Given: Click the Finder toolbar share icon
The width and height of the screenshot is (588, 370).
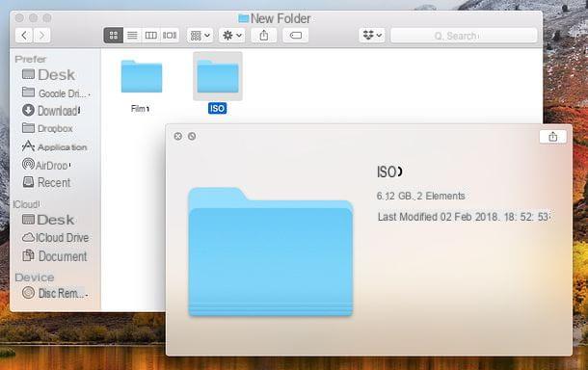Looking at the screenshot, I should (263, 36).
